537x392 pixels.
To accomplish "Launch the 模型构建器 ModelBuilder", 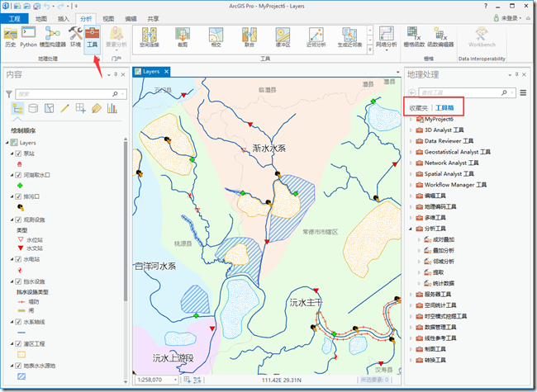I will (x=52, y=37).
